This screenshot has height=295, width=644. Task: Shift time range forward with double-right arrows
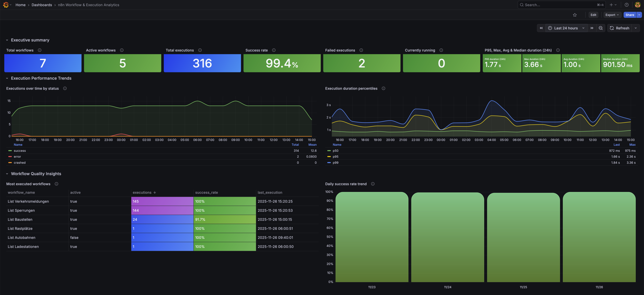tap(592, 28)
